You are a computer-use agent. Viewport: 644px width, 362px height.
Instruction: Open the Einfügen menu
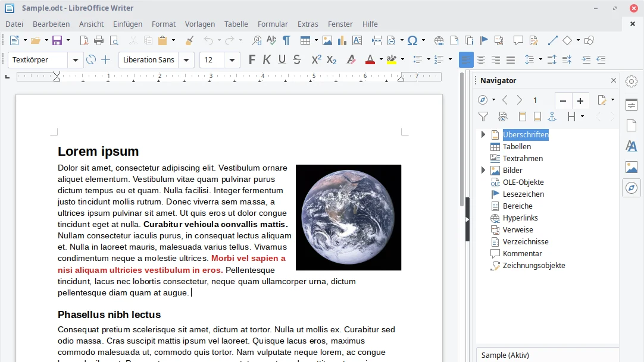click(x=128, y=24)
